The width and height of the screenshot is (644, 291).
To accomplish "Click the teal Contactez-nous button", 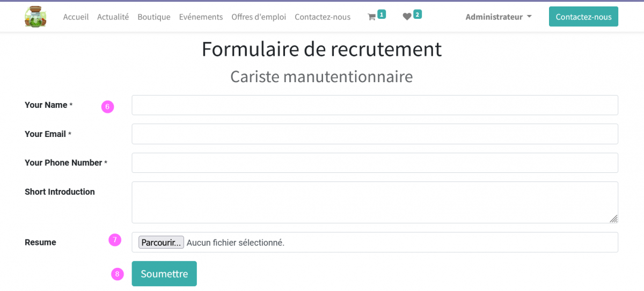I will tap(583, 17).
